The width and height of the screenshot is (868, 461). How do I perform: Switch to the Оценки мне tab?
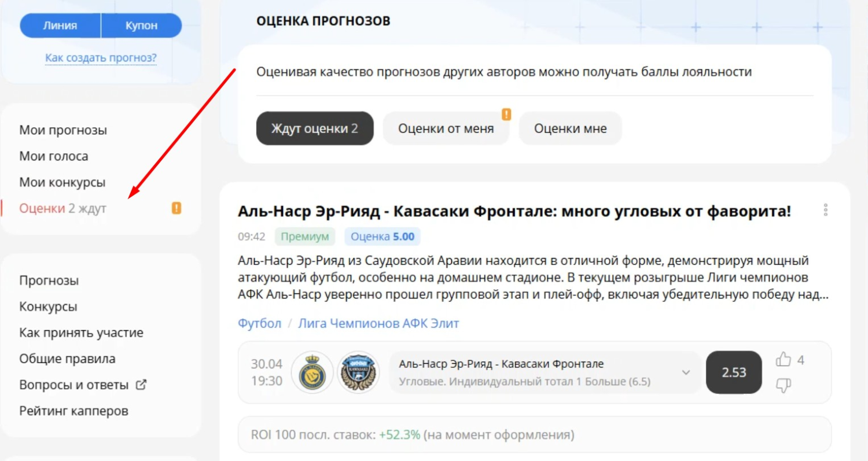click(x=570, y=128)
